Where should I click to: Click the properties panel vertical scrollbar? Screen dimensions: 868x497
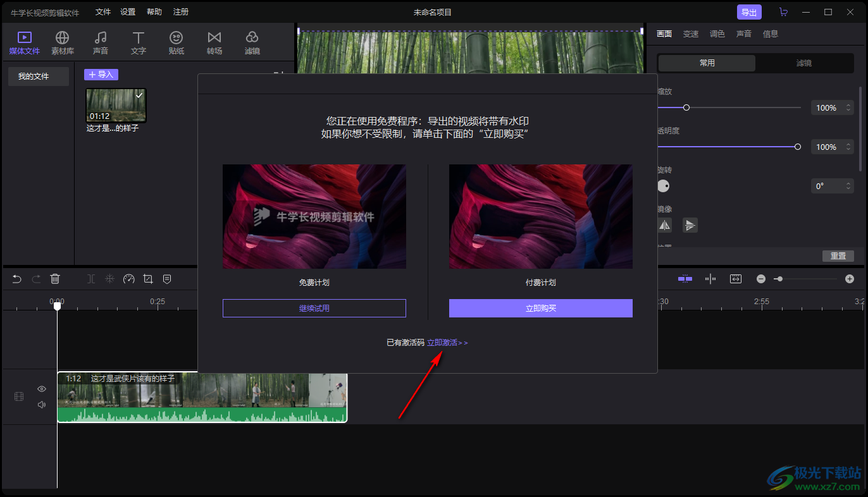click(x=860, y=128)
